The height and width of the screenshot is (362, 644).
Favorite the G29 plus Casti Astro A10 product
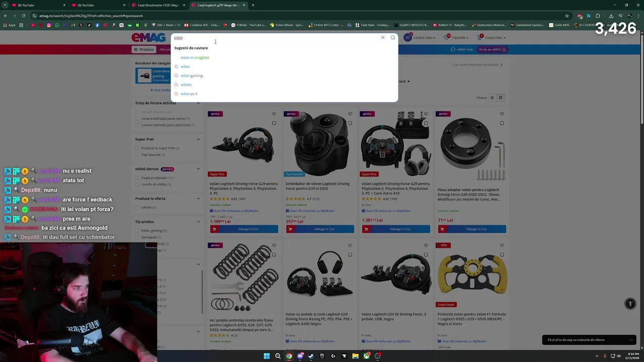(426, 114)
